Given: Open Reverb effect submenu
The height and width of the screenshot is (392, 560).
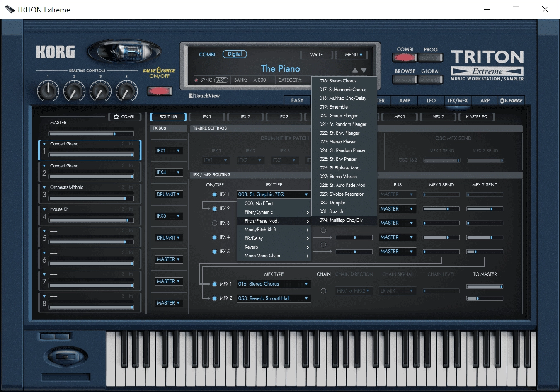Looking at the screenshot, I should click(x=274, y=247).
